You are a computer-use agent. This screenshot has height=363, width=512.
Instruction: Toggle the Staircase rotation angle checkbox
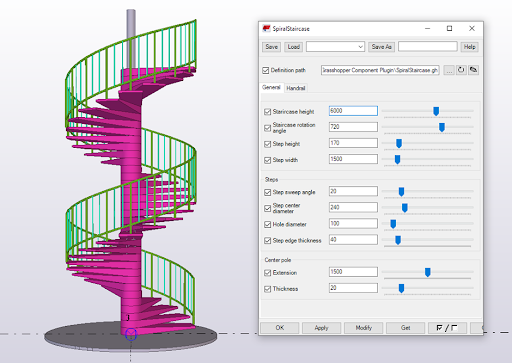(x=267, y=128)
